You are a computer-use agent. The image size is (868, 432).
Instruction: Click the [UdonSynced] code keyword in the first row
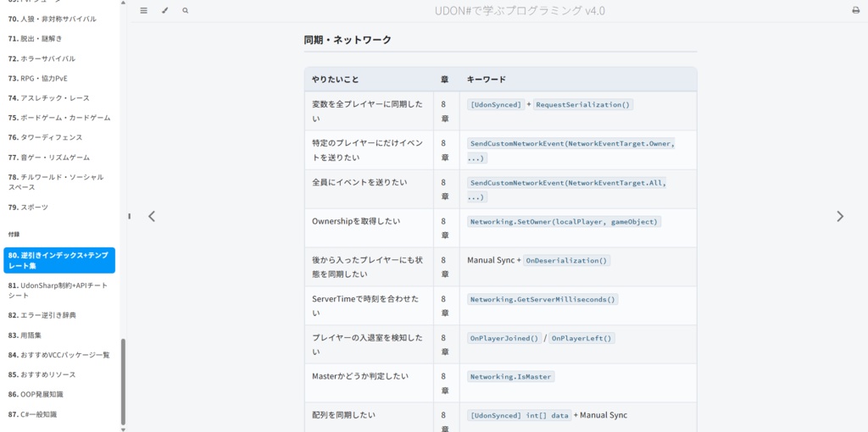pyautogui.click(x=496, y=104)
